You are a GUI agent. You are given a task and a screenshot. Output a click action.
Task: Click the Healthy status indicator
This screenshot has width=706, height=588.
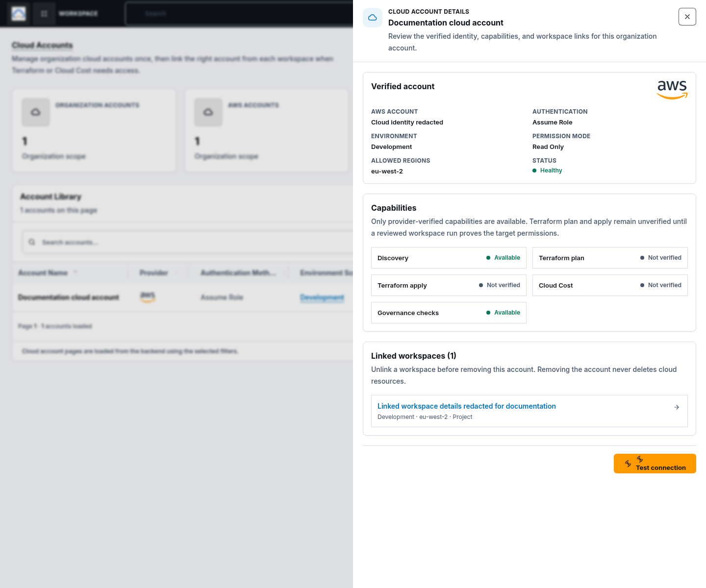[547, 171]
